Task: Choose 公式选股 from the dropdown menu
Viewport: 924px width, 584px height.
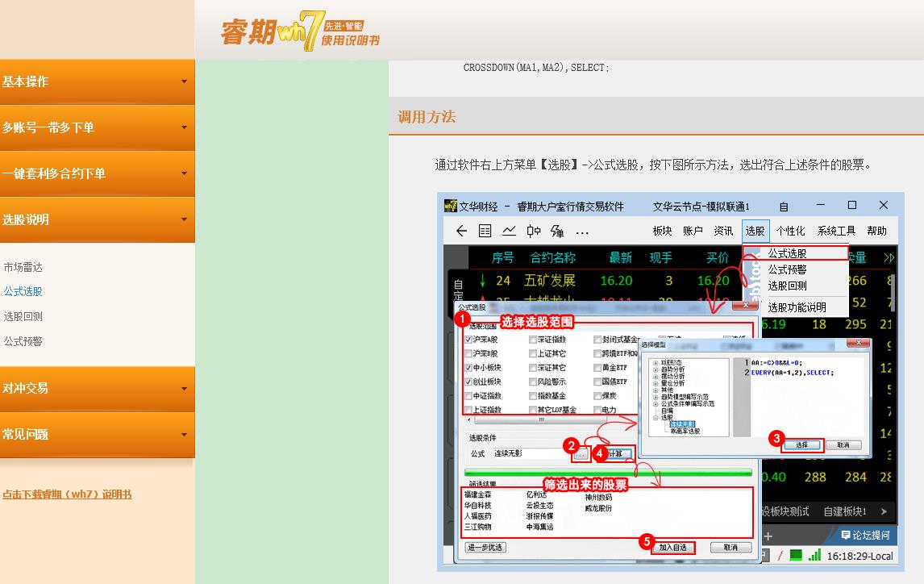Action: tap(787, 253)
